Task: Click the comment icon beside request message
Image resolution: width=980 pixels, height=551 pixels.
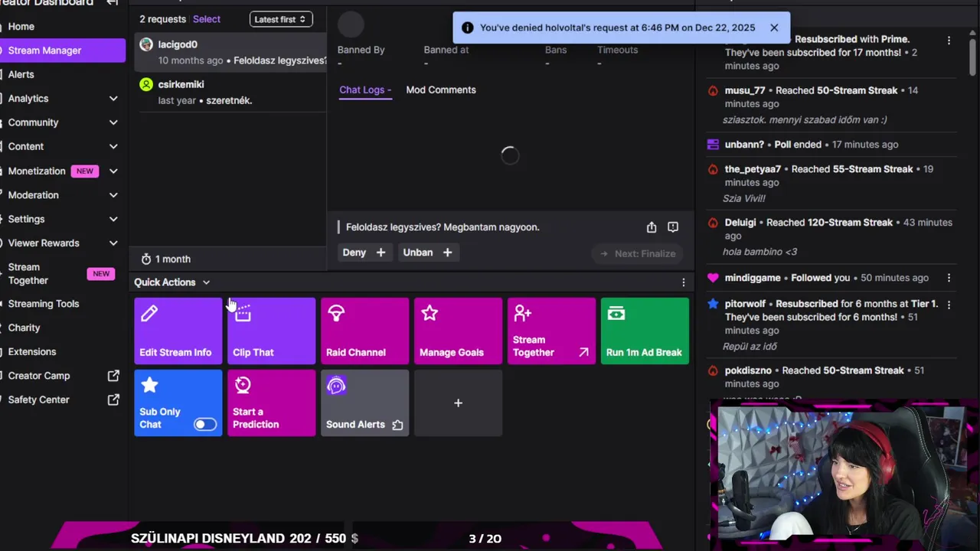Action: [x=673, y=227]
